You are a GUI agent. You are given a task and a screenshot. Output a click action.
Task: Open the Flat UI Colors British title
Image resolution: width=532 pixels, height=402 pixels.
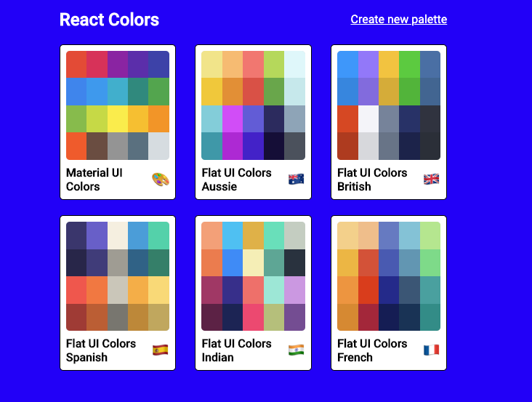click(x=372, y=180)
